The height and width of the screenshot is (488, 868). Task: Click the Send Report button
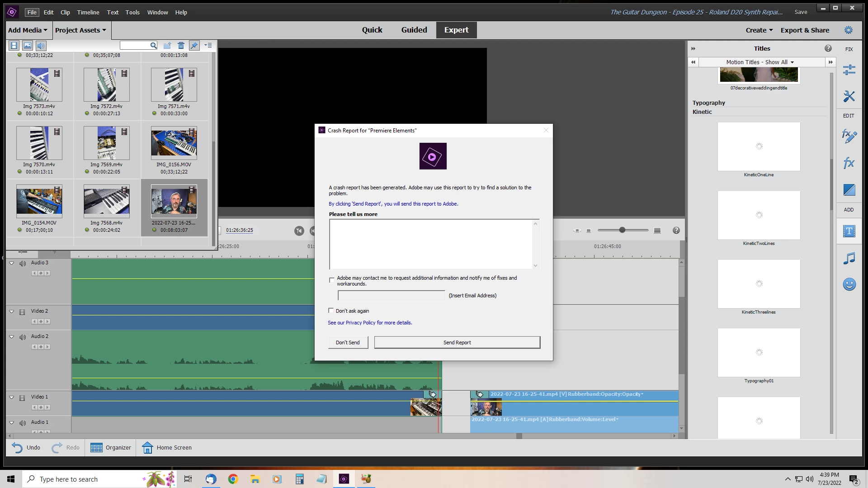pyautogui.click(x=457, y=343)
